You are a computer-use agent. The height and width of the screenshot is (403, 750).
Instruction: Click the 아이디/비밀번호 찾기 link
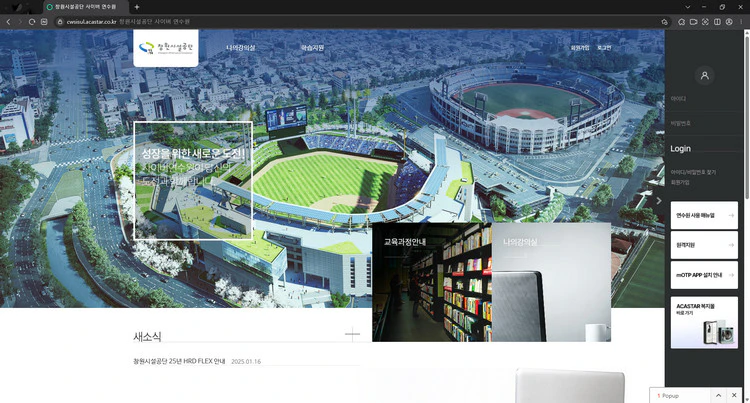pos(693,172)
